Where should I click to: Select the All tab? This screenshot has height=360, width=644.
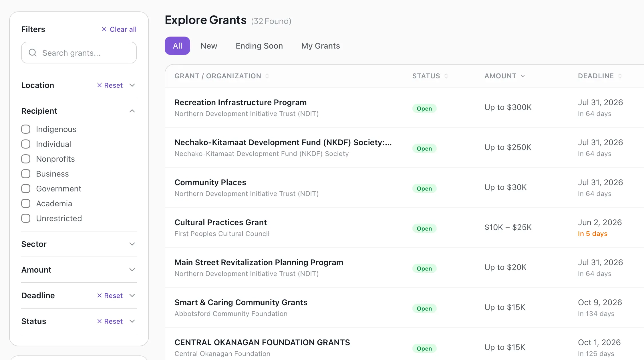point(177,46)
